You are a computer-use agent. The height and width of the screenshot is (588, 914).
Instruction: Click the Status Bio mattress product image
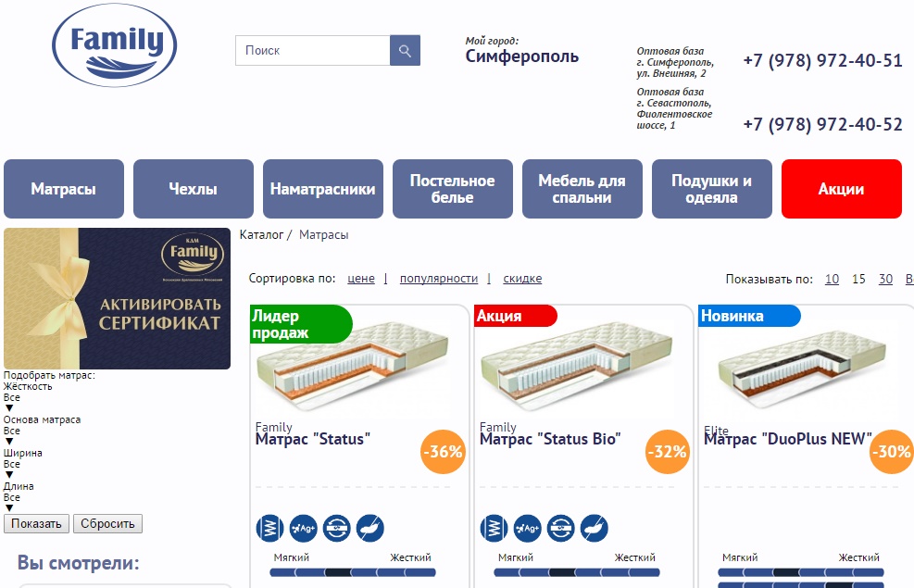tap(577, 367)
